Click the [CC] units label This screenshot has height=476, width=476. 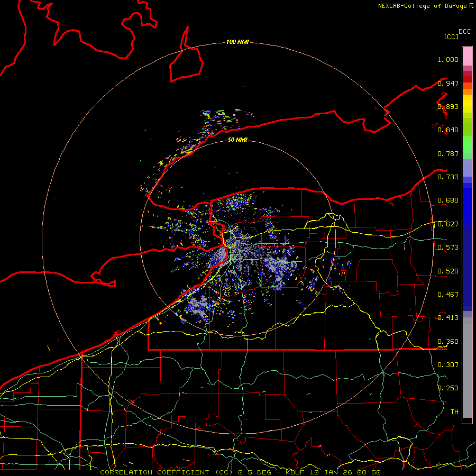(451, 36)
